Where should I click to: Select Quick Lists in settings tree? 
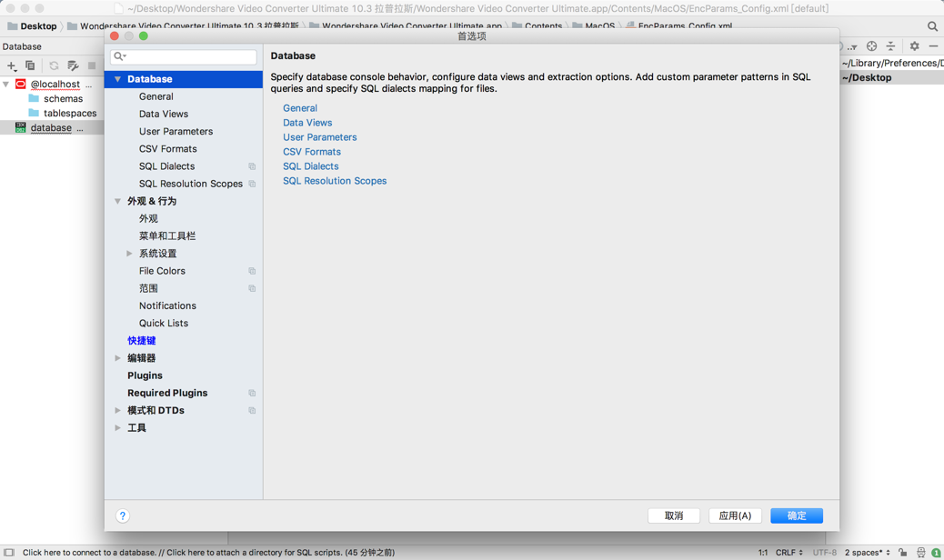tap(163, 323)
